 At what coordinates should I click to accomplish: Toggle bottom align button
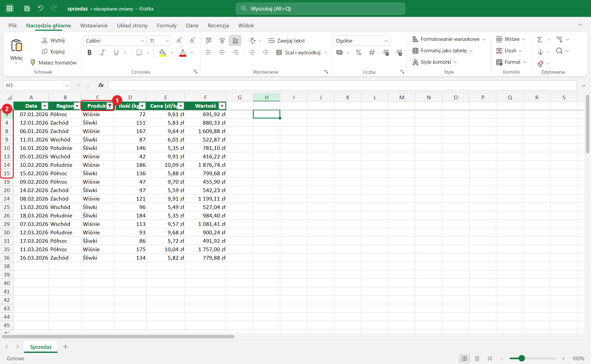coord(235,41)
